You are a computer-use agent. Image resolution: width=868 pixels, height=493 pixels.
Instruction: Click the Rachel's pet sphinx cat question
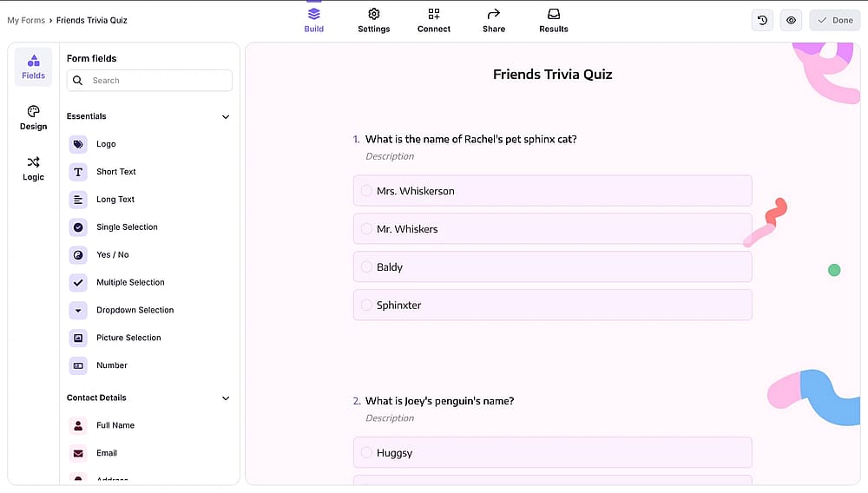pos(470,140)
